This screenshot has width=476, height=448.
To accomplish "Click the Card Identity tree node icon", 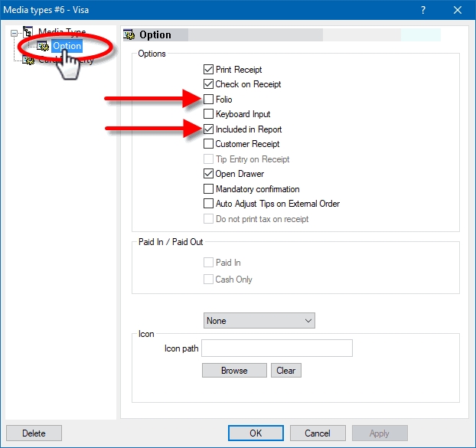I will [28, 60].
